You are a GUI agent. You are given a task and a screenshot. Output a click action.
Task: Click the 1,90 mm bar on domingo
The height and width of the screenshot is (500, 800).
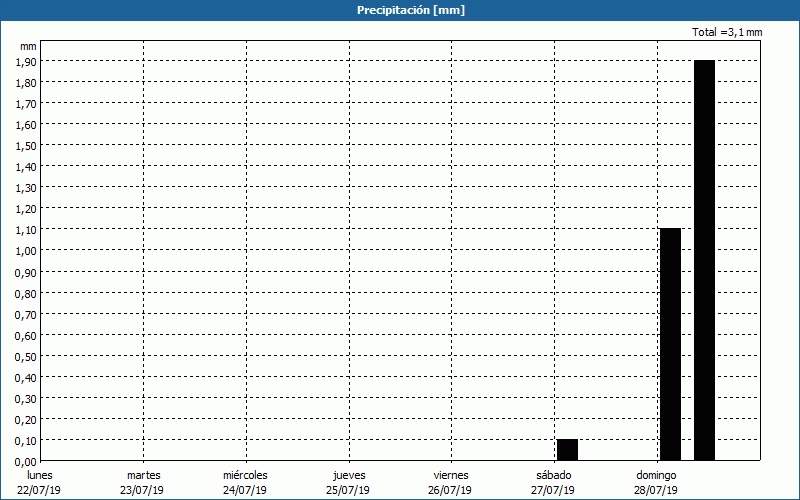pyautogui.click(x=704, y=260)
